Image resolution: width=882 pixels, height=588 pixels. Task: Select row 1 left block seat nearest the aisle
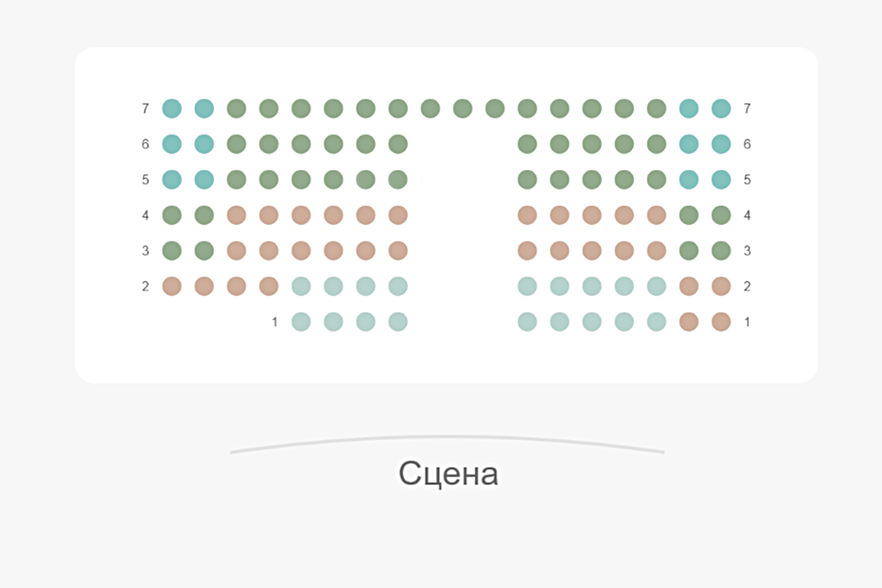398,322
